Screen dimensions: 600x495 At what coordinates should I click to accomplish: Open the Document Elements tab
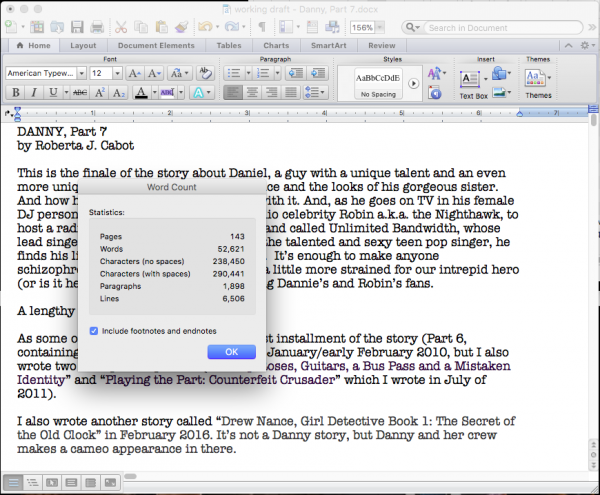[155, 45]
